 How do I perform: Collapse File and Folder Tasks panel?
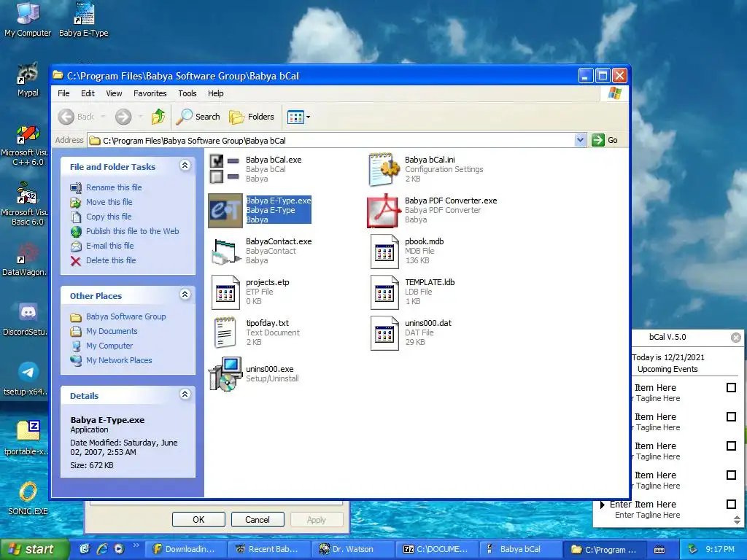point(185,166)
